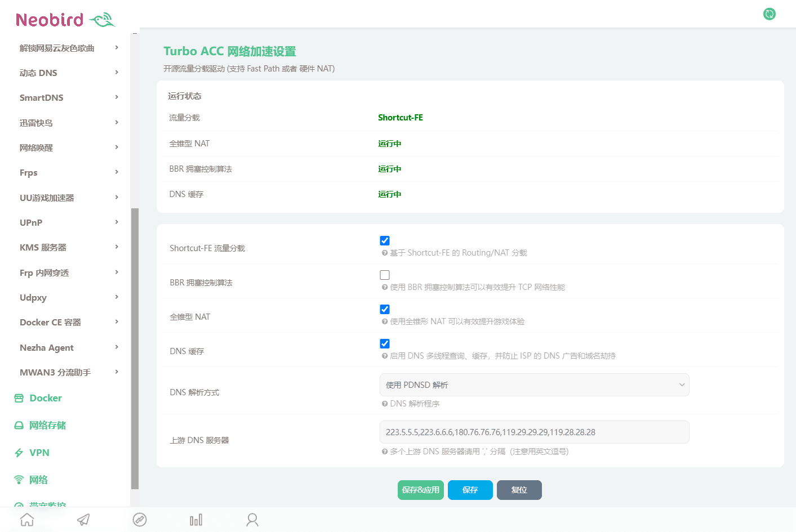Image resolution: width=796 pixels, height=532 pixels.
Task: Click the VPN lightning icon in sidebar
Action: [19, 453]
